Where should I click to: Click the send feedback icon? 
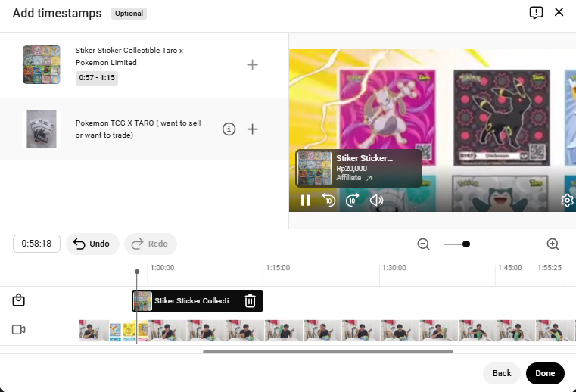pos(537,12)
